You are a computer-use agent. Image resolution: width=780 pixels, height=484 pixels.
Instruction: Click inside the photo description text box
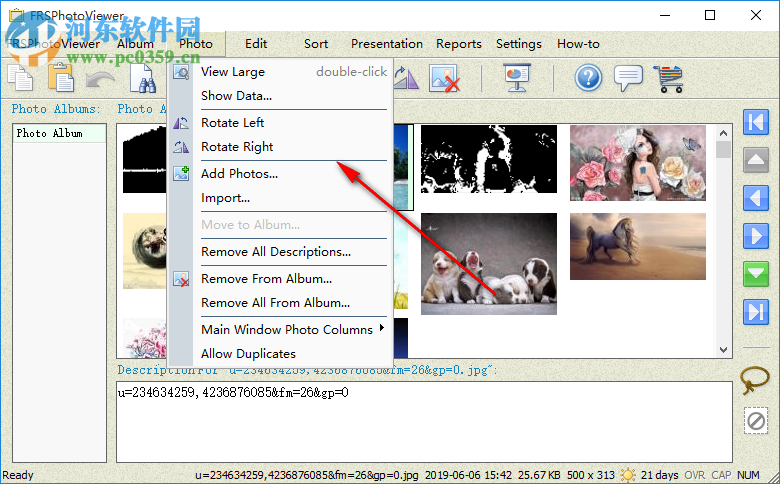(424, 422)
